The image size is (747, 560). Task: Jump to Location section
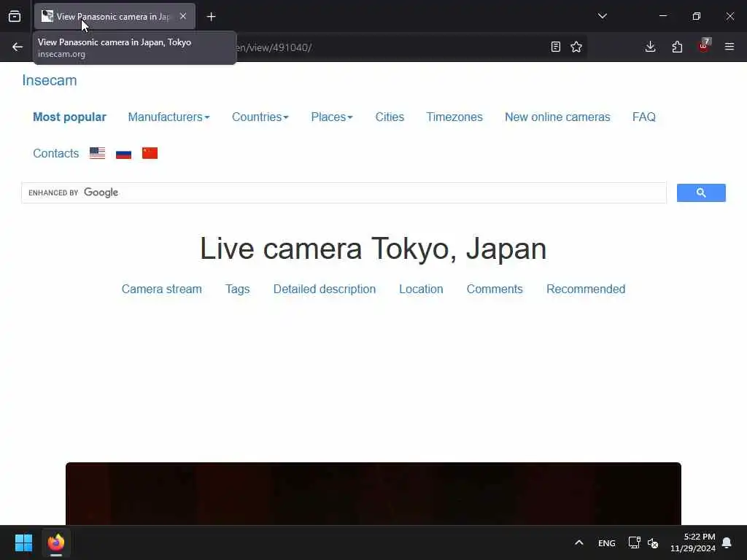coord(421,289)
